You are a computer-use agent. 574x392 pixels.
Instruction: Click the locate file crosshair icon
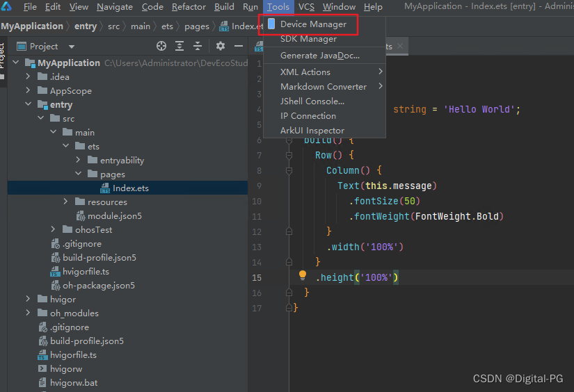tap(161, 46)
